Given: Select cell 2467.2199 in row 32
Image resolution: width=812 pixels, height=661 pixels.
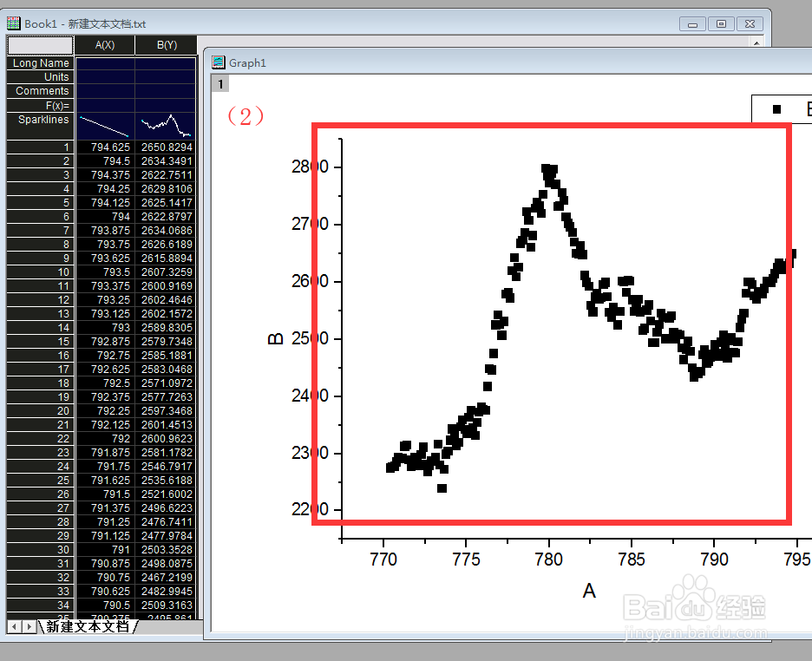Looking at the screenshot, I should [166, 577].
